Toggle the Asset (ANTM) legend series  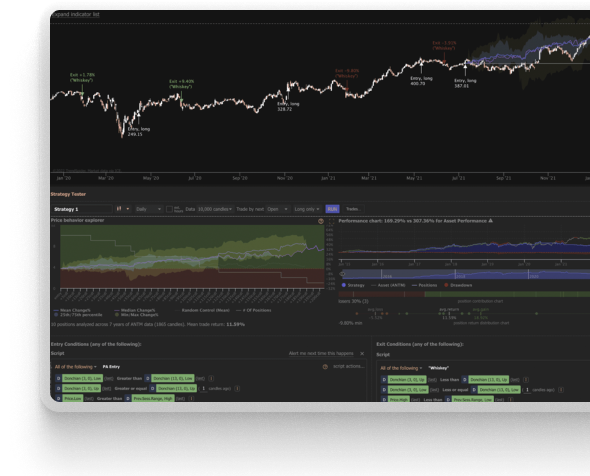tap(389, 285)
